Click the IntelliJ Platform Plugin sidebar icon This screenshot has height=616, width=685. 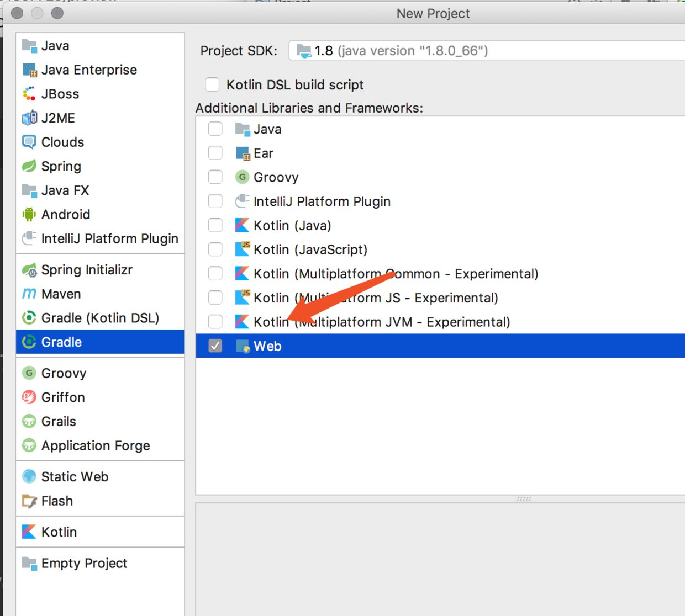pyautogui.click(x=29, y=238)
